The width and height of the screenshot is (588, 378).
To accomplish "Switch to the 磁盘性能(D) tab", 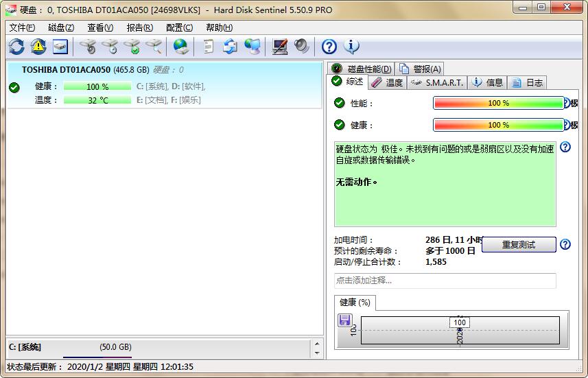I will 362,69.
